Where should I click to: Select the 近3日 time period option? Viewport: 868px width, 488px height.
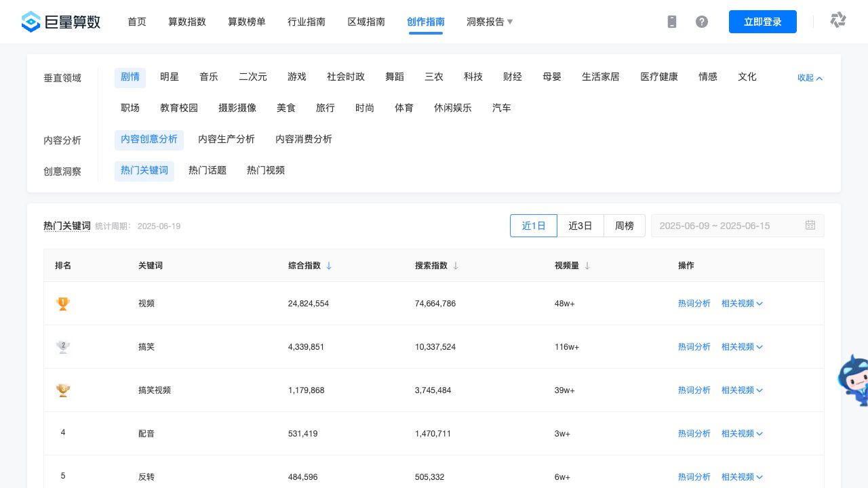(580, 226)
